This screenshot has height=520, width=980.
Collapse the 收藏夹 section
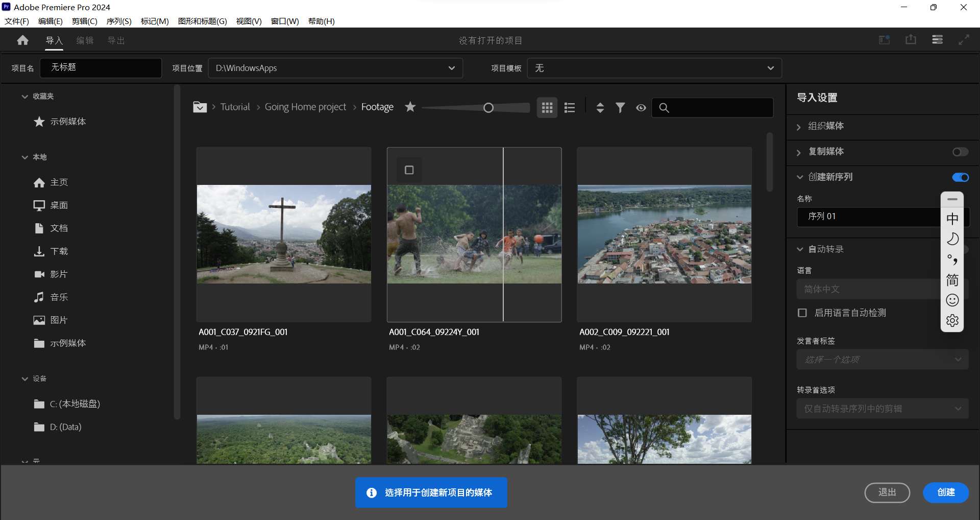tap(24, 96)
